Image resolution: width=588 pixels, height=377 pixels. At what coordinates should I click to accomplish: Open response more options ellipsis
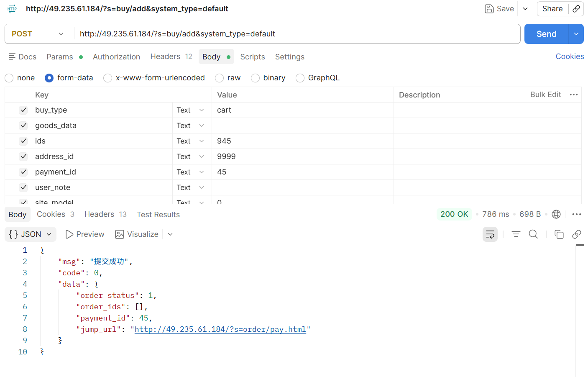[x=577, y=214]
